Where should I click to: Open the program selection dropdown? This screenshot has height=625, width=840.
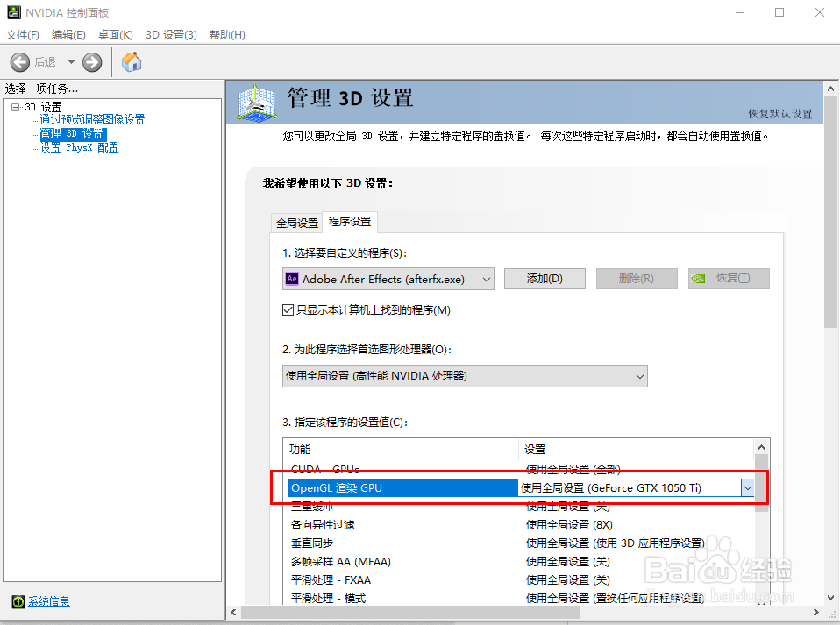[489, 278]
